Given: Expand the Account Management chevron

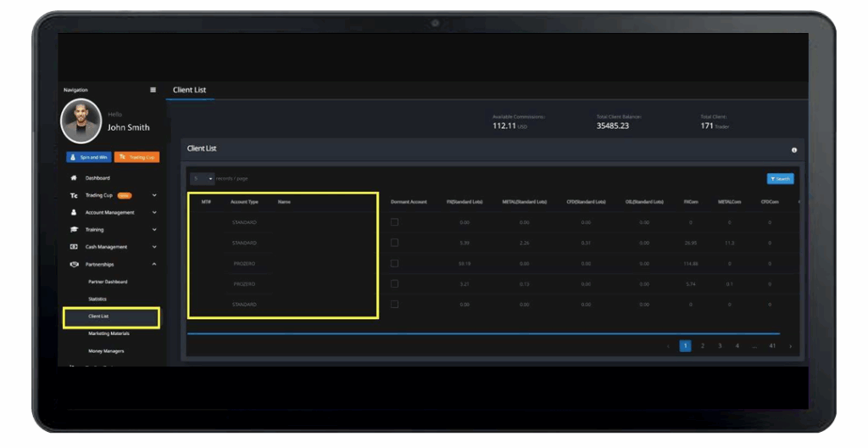Looking at the screenshot, I should point(154,212).
